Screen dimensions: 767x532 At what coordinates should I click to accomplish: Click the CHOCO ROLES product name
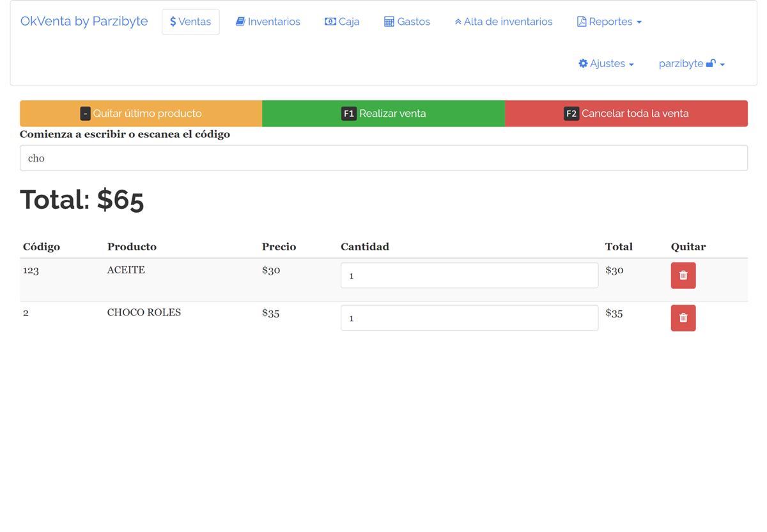[144, 312]
